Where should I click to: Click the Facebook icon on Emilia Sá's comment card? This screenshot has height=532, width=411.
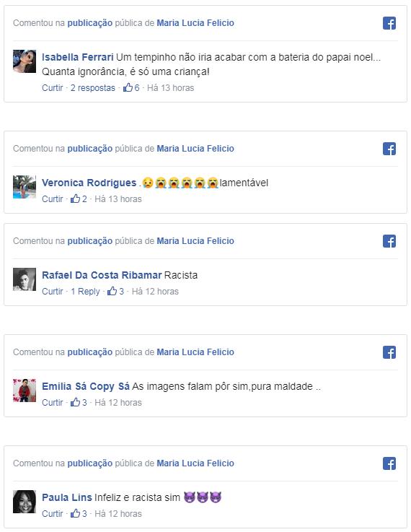click(x=389, y=352)
